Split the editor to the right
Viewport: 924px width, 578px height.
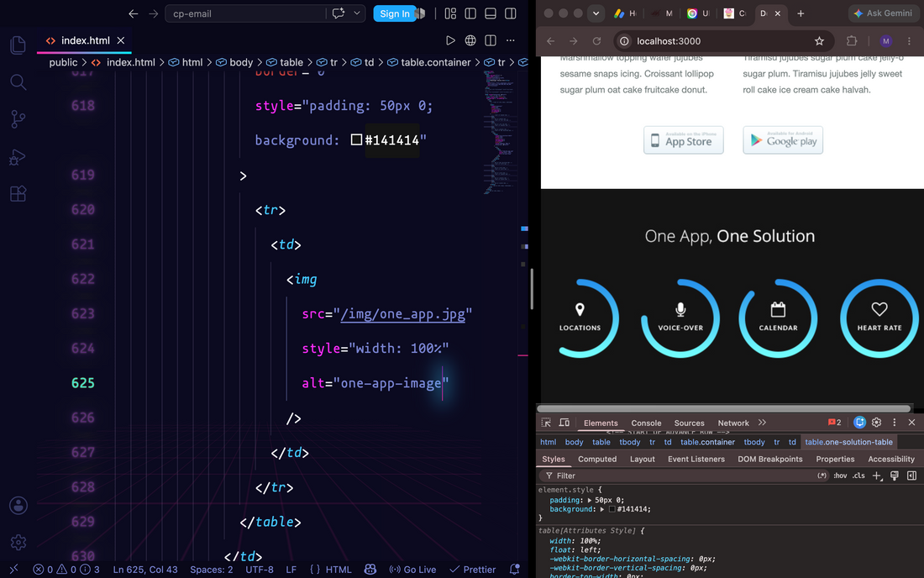(491, 40)
